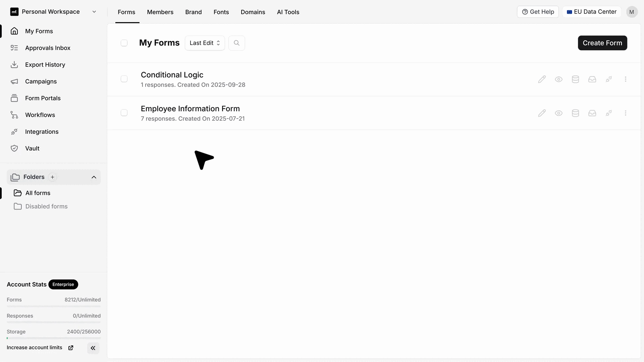
Task: Open database icon for Employee Information Form
Action: coord(575,113)
